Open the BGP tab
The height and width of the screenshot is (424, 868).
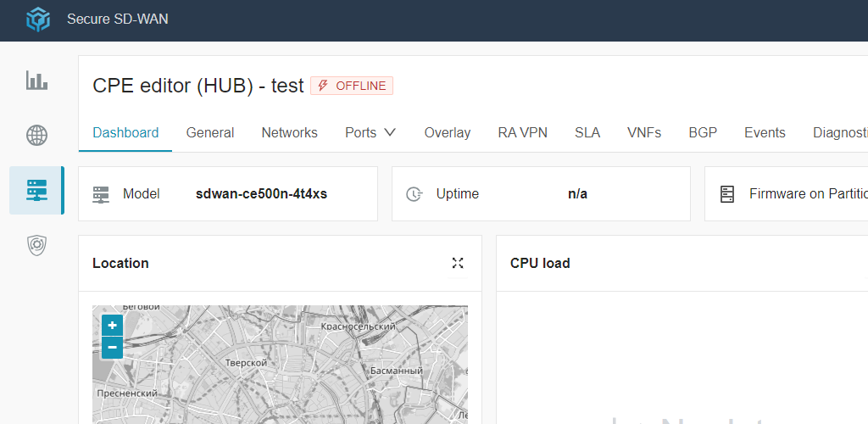pos(703,132)
